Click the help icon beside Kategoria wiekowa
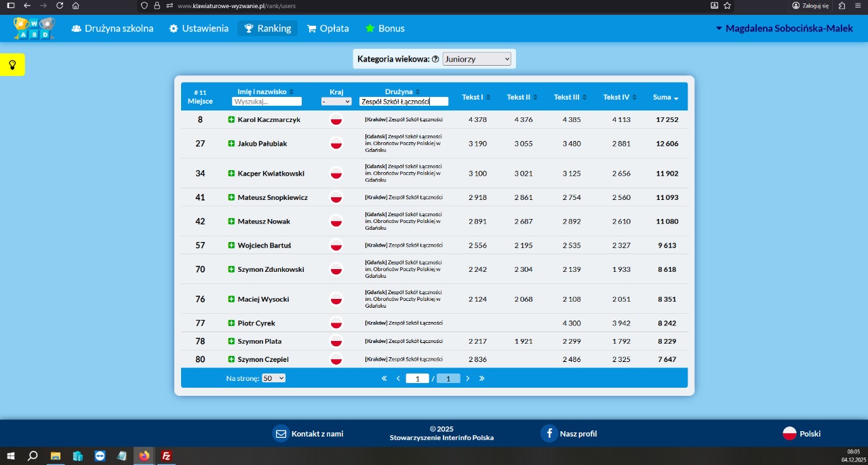 pos(435,59)
